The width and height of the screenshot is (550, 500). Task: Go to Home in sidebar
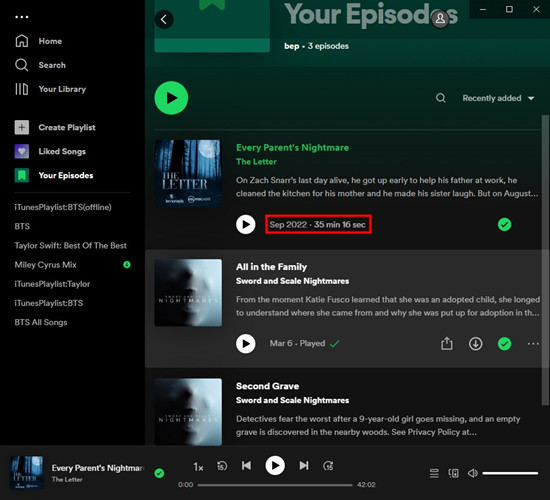coord(39,41)
